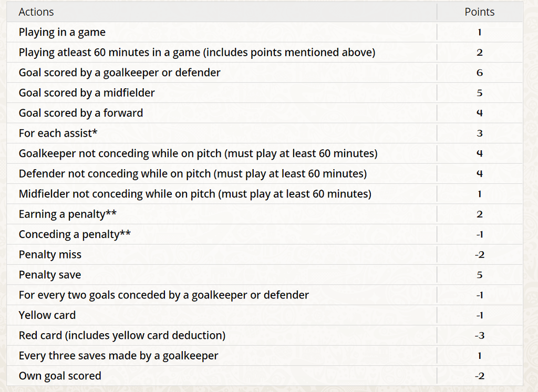Click the 'Penalty miss' row
Screen dimensions: 538x392
[x=265, y=255]
